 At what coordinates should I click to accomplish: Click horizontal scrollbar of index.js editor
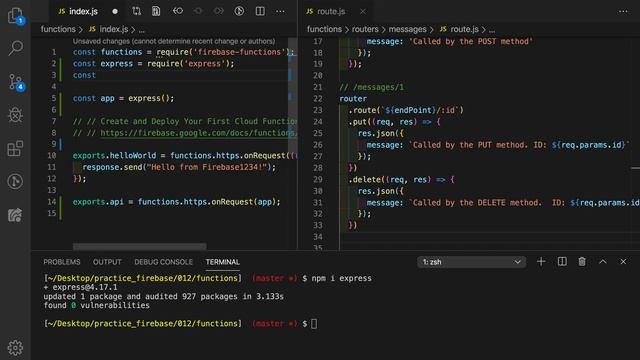(140, 246)
